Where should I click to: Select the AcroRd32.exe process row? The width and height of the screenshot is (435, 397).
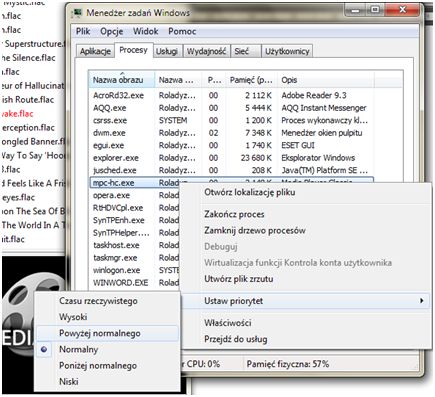coord(231,96)
